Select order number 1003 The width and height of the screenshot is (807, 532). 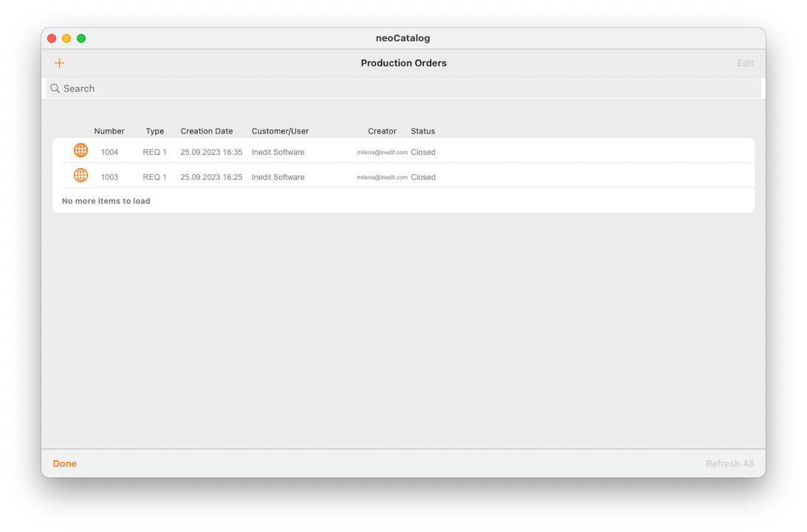coord(109,177)
